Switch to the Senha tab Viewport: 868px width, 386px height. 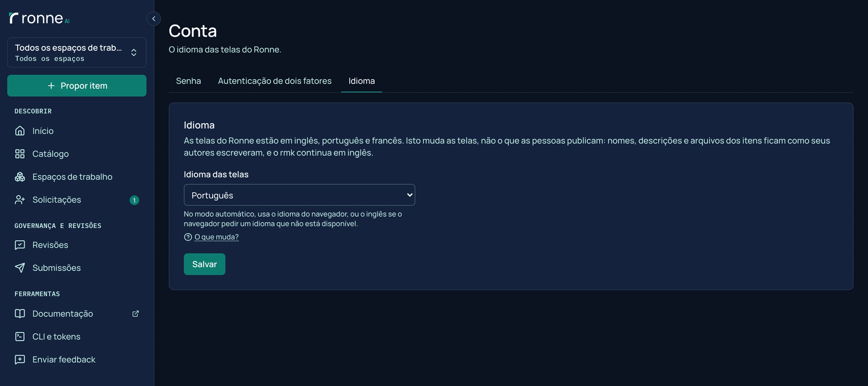(x=188, y=81)
